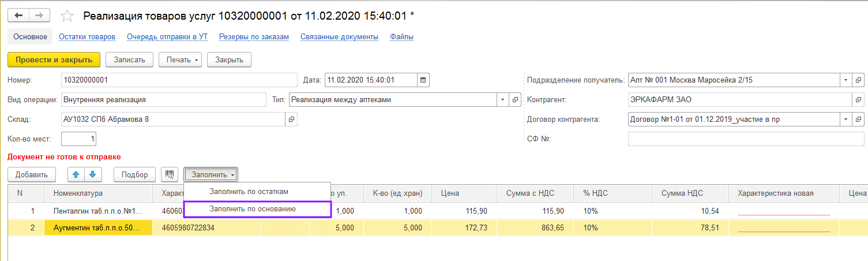868x261 pixels.
Task: Open calendar picker next to Дата field
Action: coord(424,80)
